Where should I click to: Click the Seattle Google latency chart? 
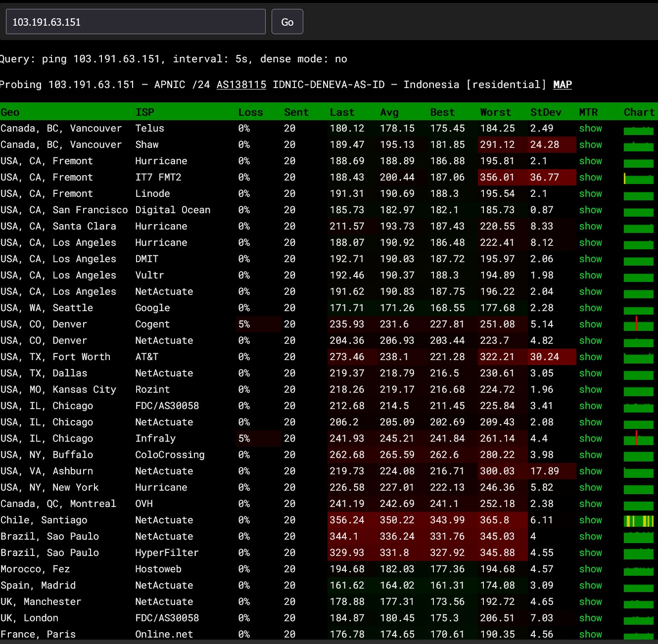pos(639,310)
